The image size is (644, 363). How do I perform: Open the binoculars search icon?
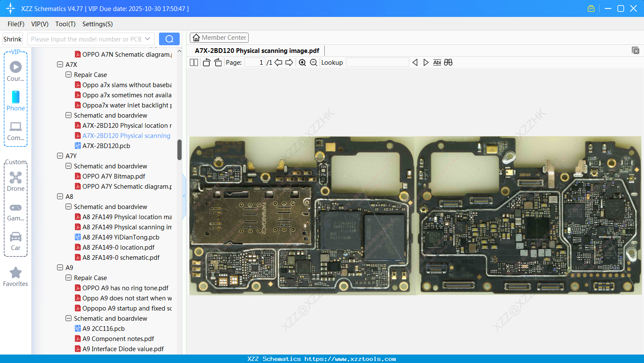pos(448,62)
